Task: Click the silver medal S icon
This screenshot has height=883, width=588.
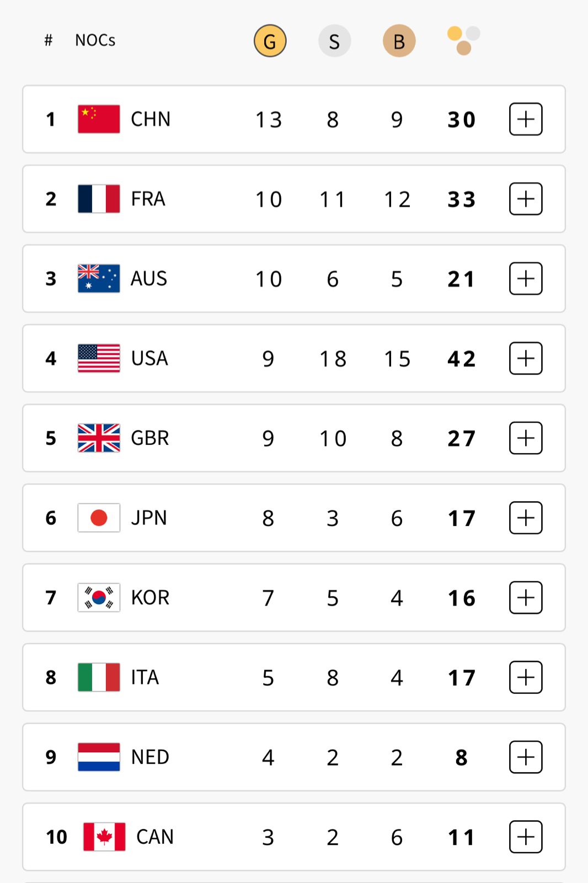Action: point(334,41)
